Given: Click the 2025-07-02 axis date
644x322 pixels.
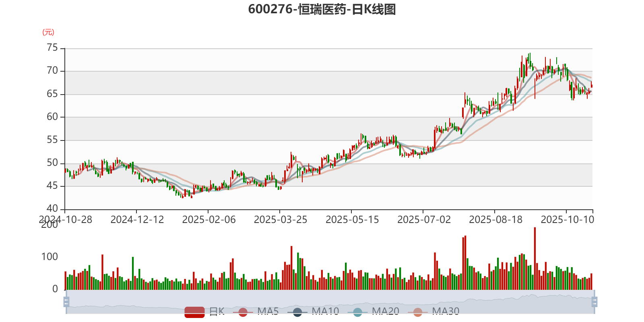Looking at the screenshot, I should 424,220.
